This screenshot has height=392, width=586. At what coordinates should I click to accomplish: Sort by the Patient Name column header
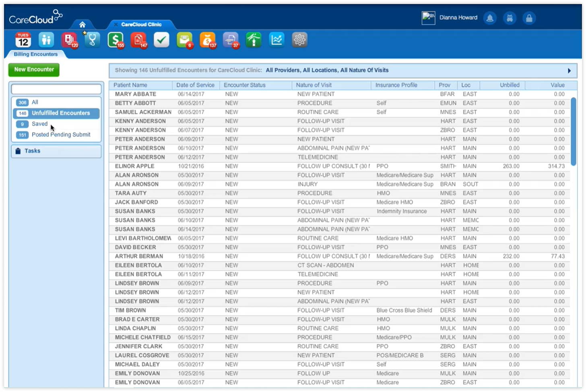[x=140, y=85]
